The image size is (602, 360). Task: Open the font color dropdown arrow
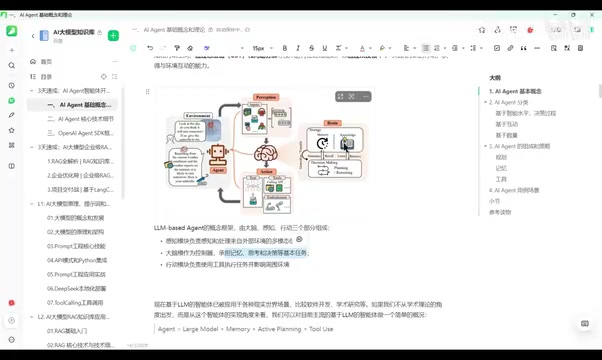[x=370, y=48]
